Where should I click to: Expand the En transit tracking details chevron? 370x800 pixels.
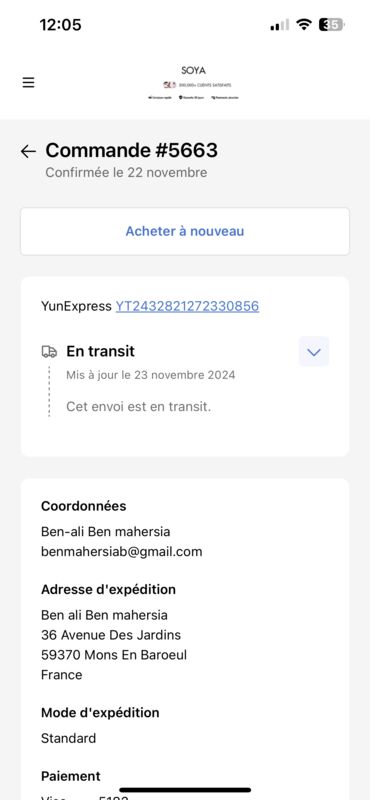coord(314,352)
